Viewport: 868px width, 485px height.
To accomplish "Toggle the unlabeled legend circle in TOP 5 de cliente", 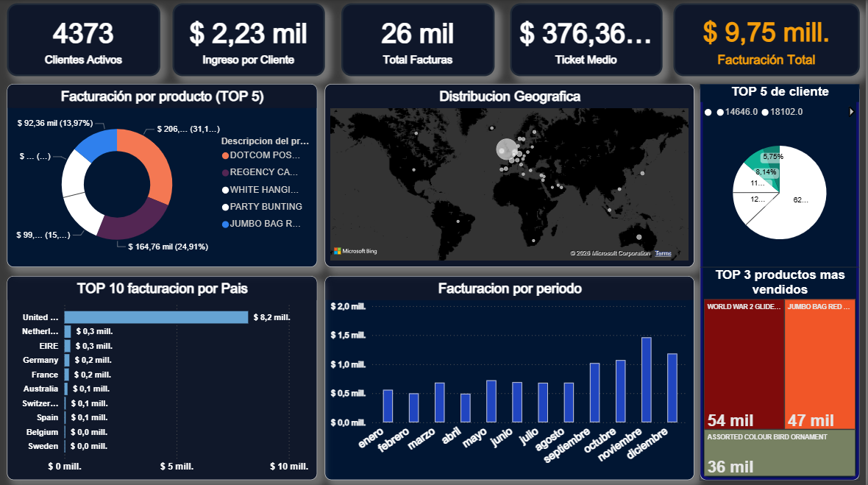I will tap(707, 113).
